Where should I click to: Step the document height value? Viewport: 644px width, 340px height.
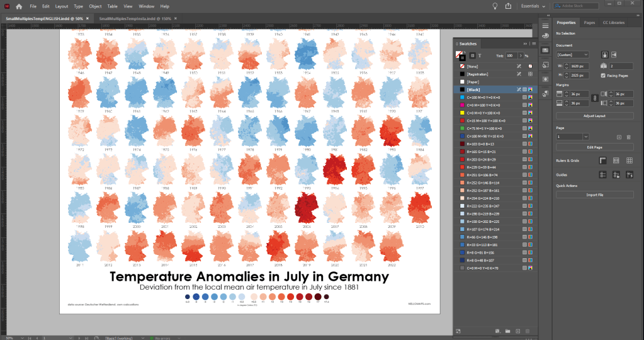567,75
